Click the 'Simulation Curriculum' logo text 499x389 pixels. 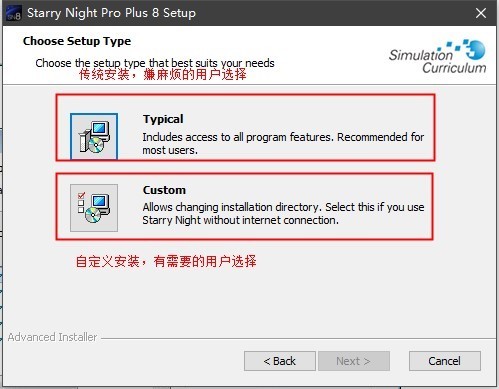click(437, 61)
